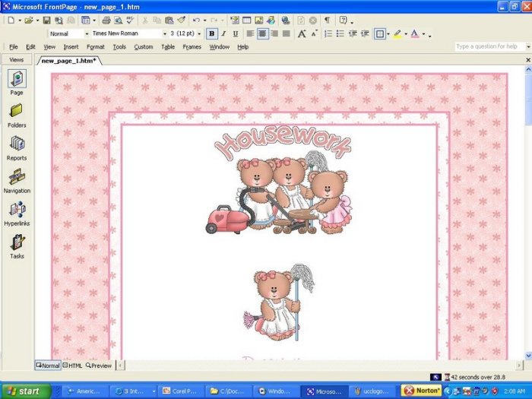Image resolution: width=532 pixels, height=399 pixels.
Task: Switch to the Normal view button
Action: coord(48,366)
